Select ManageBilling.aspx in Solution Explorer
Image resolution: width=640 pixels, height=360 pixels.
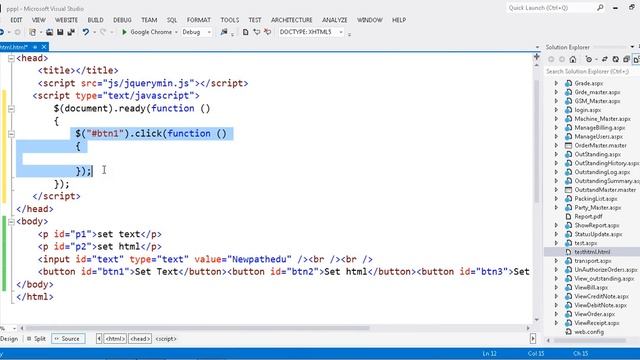click(x=600, y=128)
